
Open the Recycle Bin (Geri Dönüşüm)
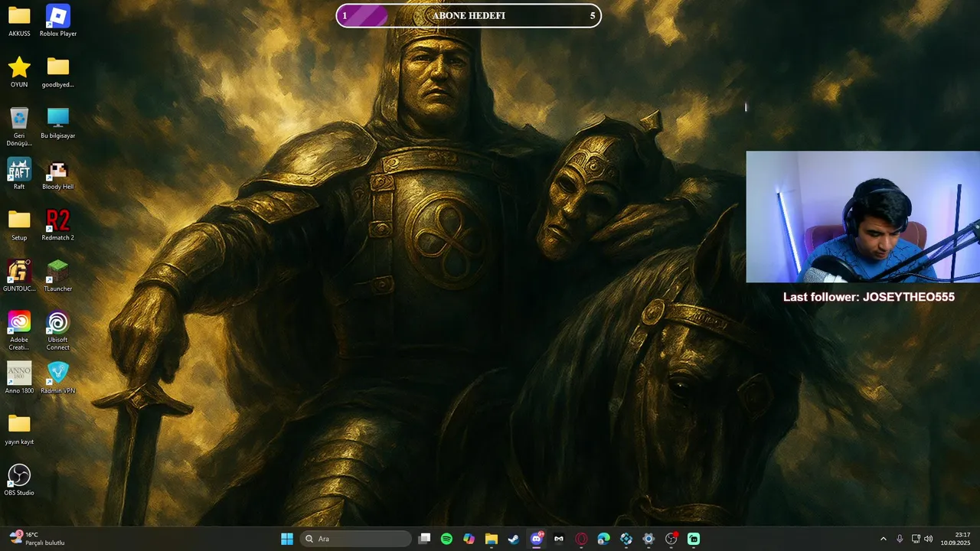[x=19, y=126]
